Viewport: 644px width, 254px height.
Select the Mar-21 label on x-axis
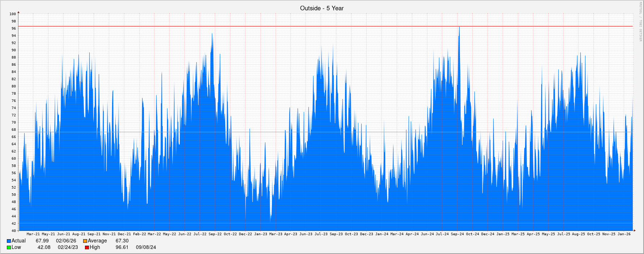tap(33, 234)
